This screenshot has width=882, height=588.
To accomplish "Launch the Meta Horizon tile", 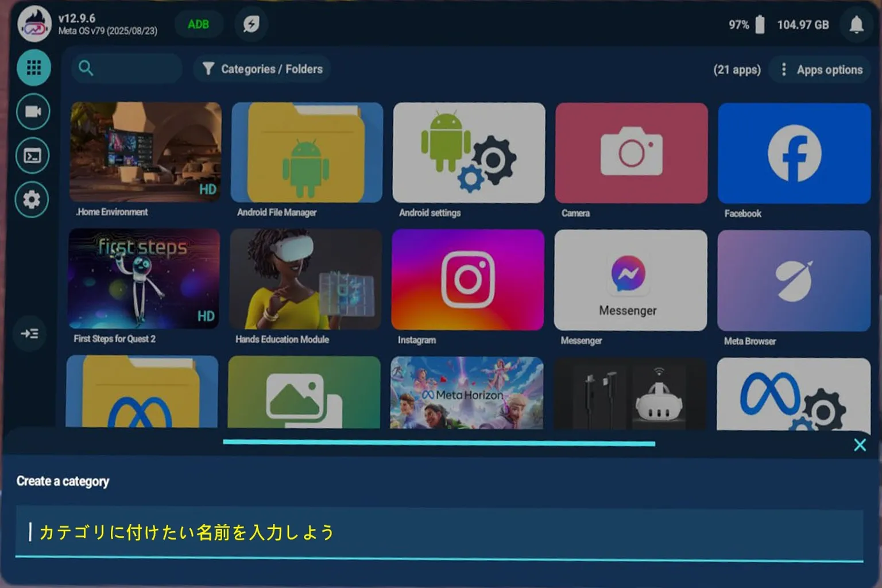I will tap(467, 393).
